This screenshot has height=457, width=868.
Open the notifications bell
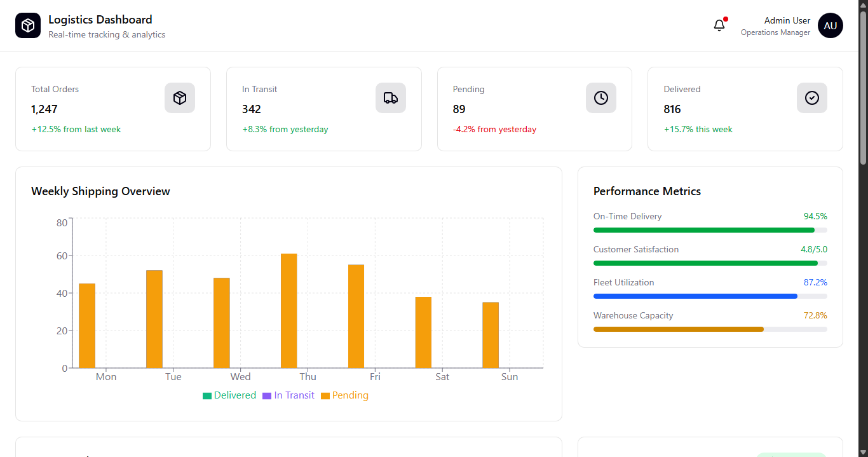719,25
